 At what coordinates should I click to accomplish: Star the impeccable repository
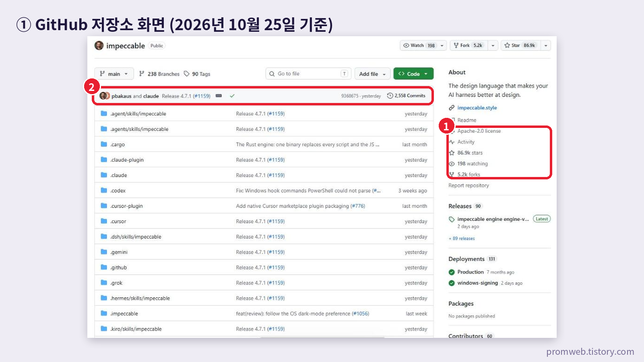(521, 45)
